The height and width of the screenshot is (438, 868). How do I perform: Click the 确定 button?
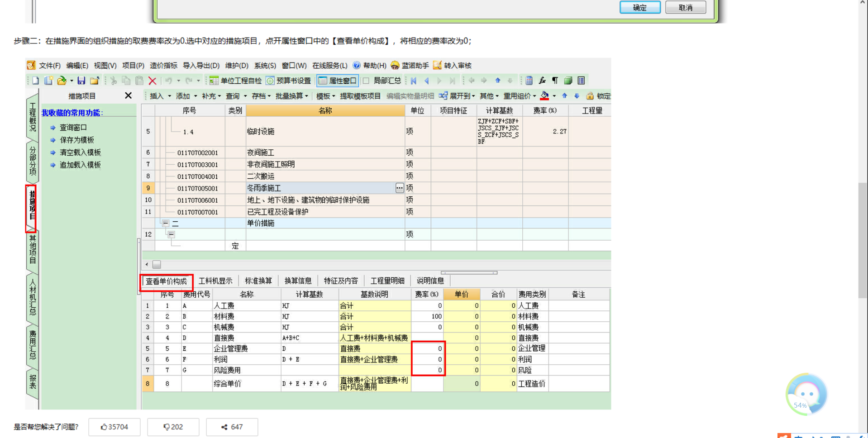[640, 7]
